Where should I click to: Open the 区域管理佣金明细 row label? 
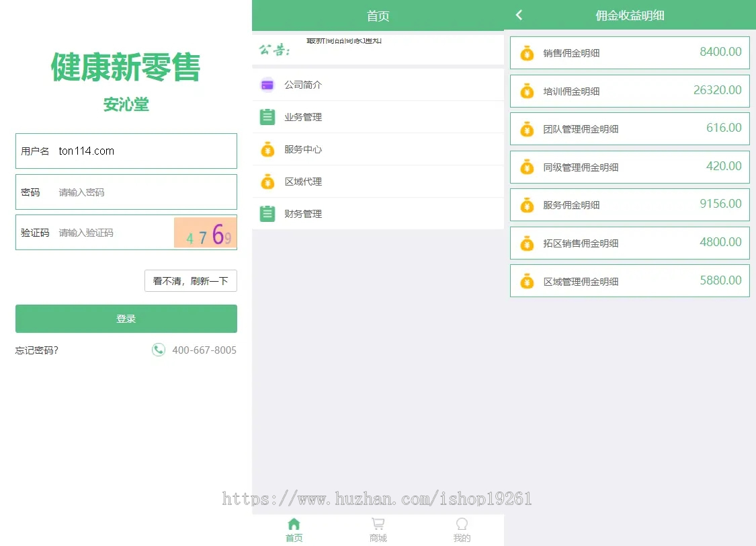coord(581,281)
